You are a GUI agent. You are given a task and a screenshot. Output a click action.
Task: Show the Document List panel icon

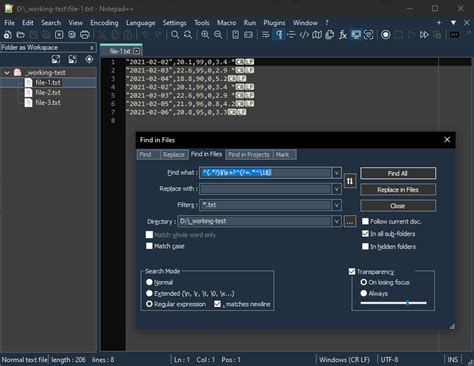pyautogui.click(x=330, y=35)
